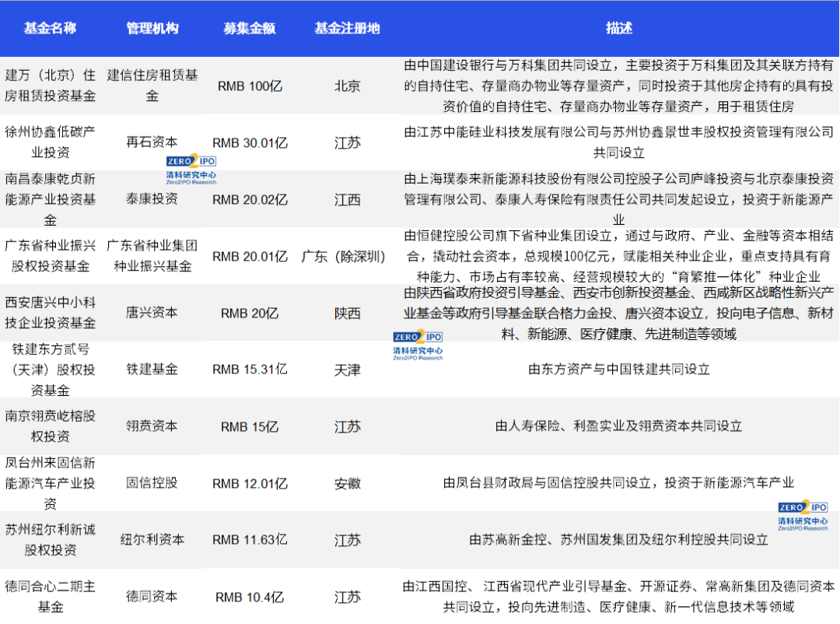Screen dimensions: 840x624
Task: Click the amount RMB 20.01亿
Action: (250, 256)
